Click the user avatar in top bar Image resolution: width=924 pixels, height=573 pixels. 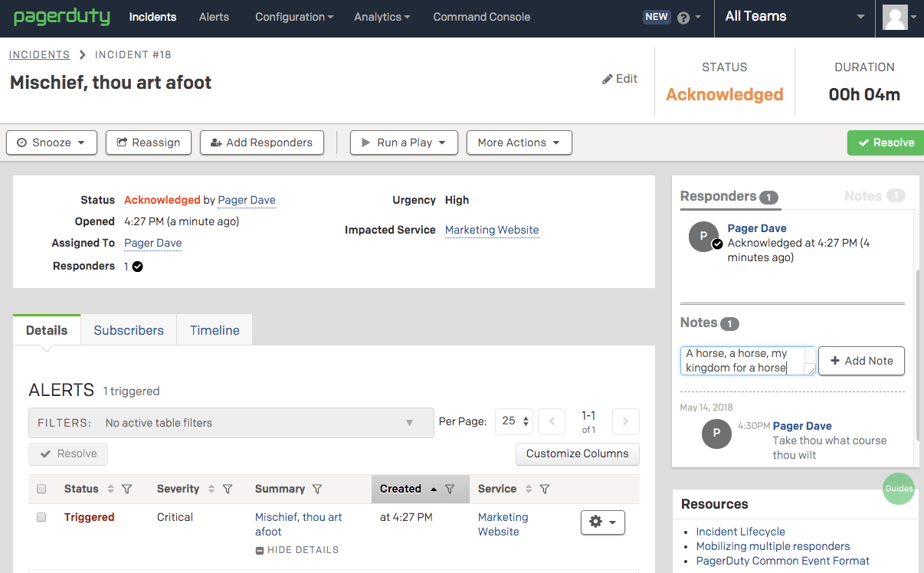(895, 17)
